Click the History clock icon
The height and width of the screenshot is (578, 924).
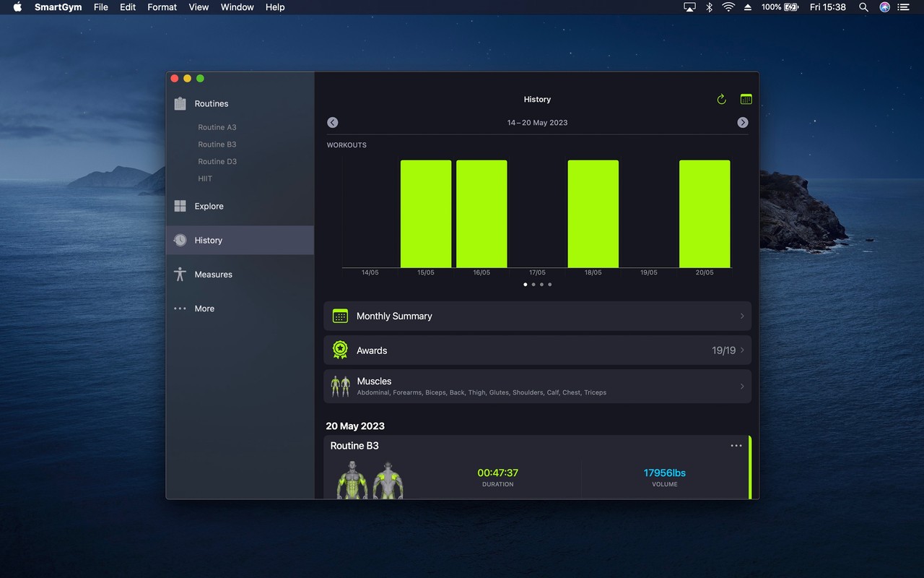(180, 240)
